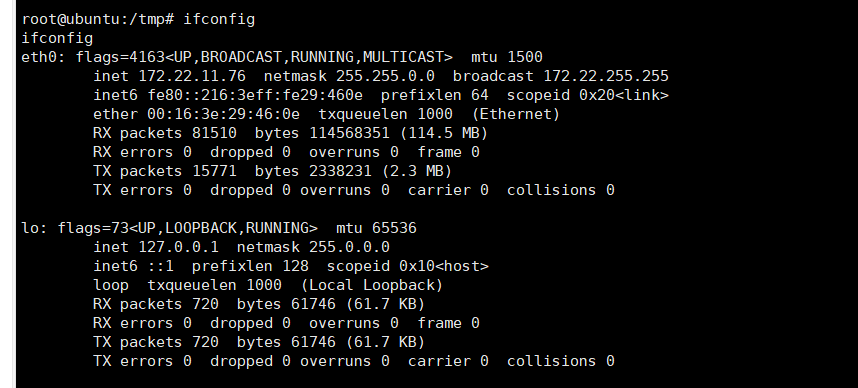Click the typed ifconfig command on prompt line
The image size is (858, 388).
219,19
